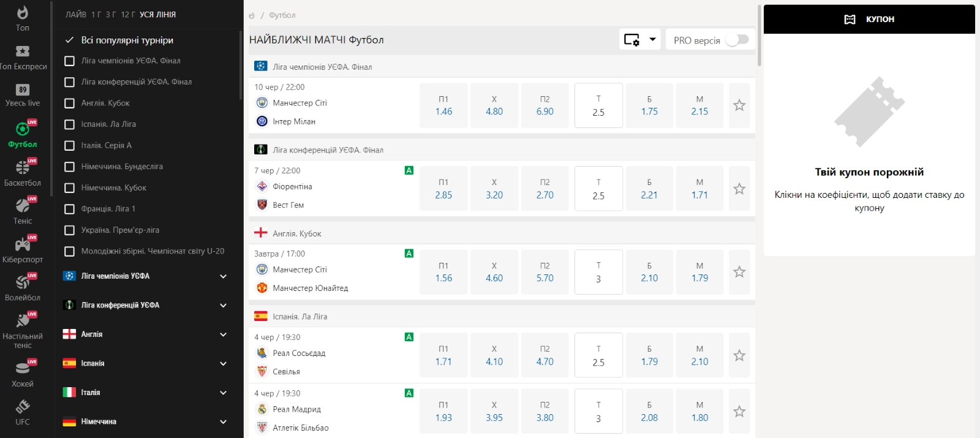Click the tournaments list scrollbar

coord(241,66)
